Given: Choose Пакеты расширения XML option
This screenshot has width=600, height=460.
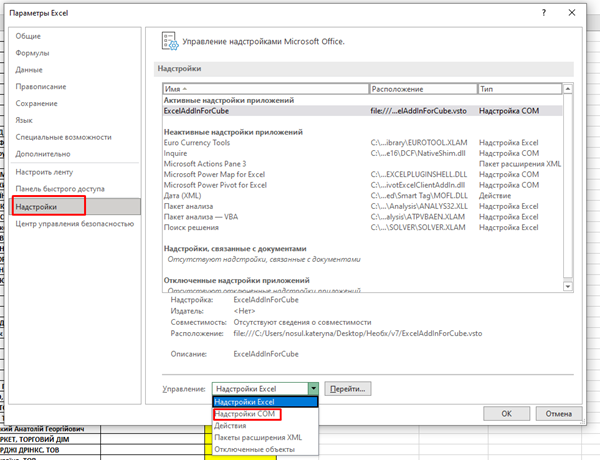Looking at the screenshot, I should [265, 437].
